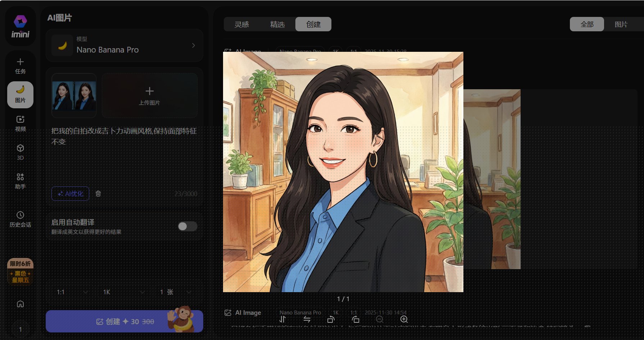Flip the image vertically

[x=282, y=319]
